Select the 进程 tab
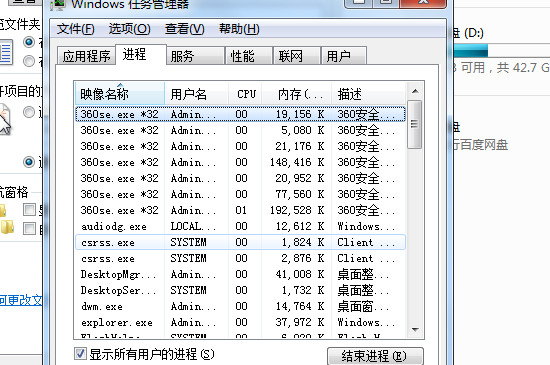The height and width of the screenshot is (365, 550). click(x=140, y=55)
